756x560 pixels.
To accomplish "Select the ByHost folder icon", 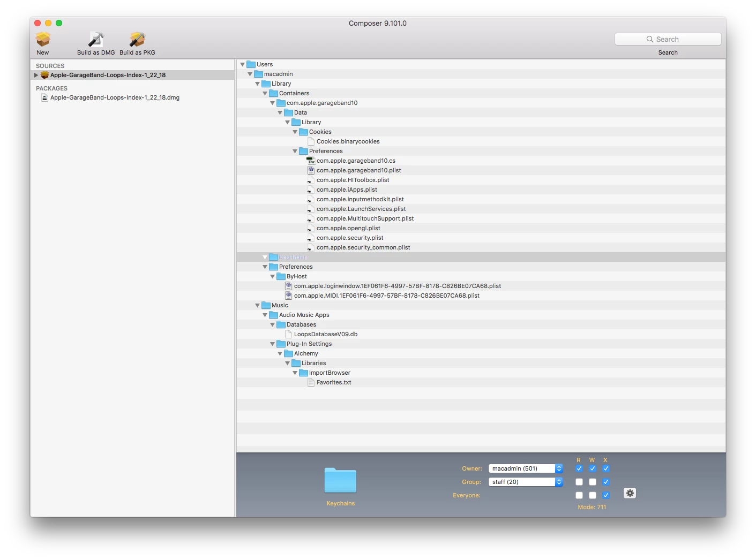I will 281,276.
